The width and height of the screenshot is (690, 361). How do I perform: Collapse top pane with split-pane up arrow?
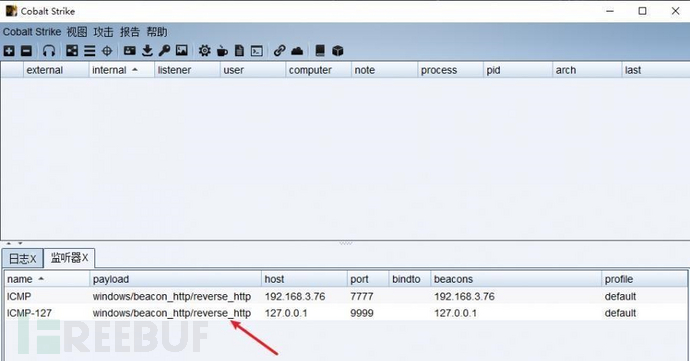click(9, 243)
